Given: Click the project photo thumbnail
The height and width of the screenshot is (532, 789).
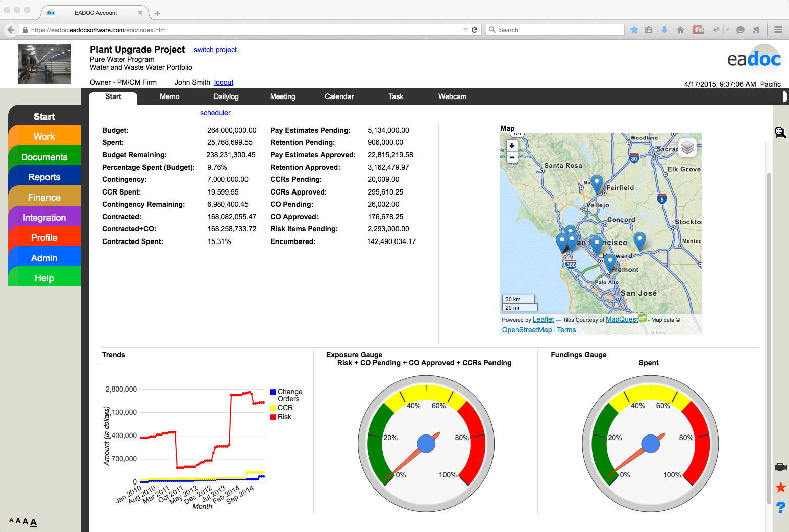Looking at the screenshot, I should 44,64.
